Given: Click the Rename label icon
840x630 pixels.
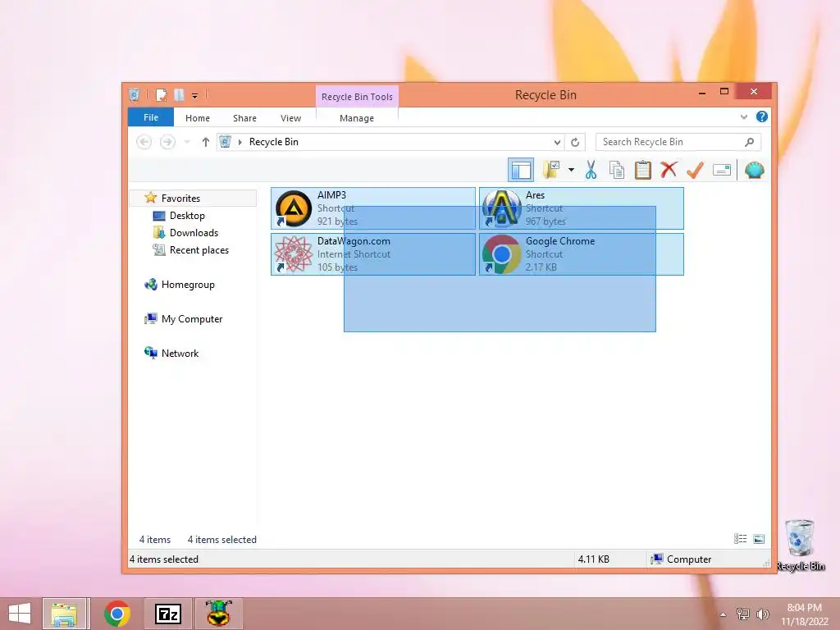Looking at the screenshot, I should click(722, 171).
